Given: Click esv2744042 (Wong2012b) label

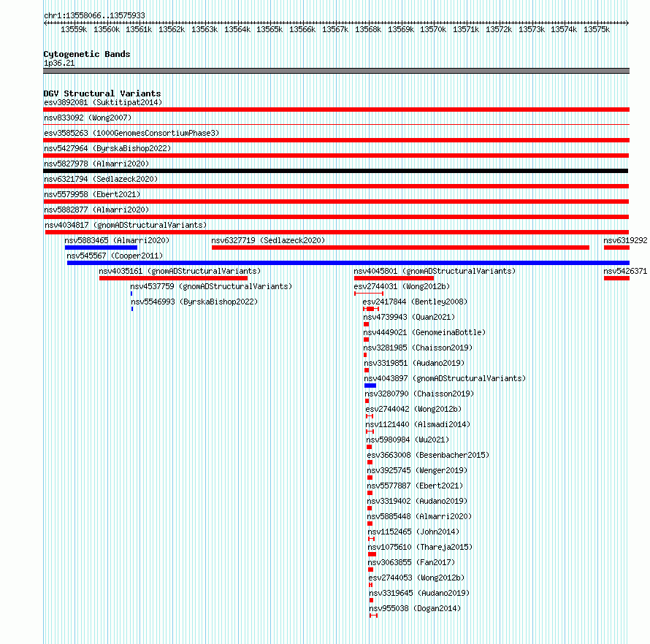Looking at the screenshot, I should pyautogui.click(x=413, y=409).
